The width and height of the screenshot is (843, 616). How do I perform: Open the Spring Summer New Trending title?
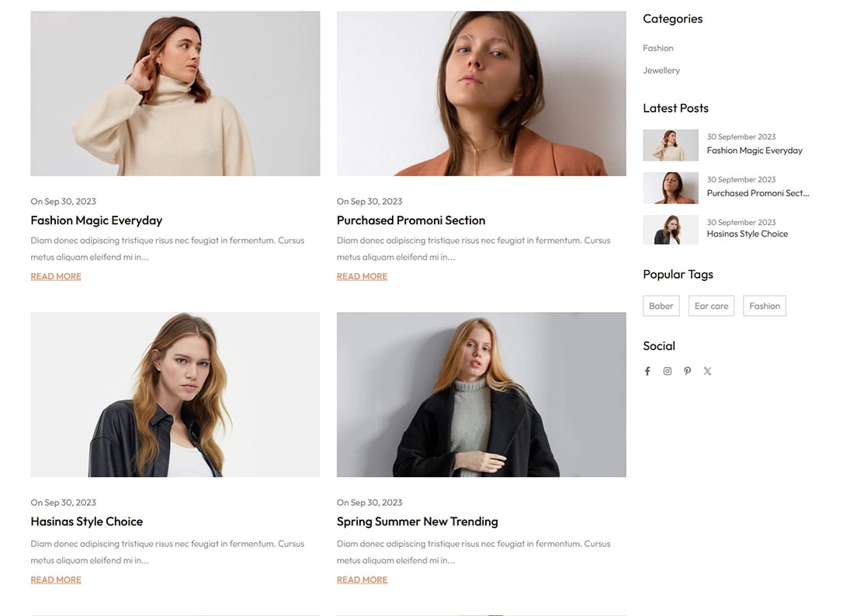coord(417,521)
